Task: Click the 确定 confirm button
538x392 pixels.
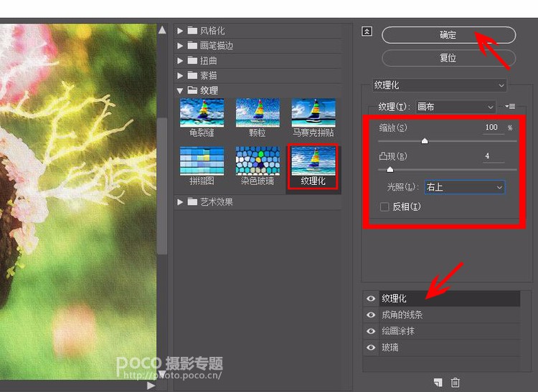Action: [x=448, y=35]
